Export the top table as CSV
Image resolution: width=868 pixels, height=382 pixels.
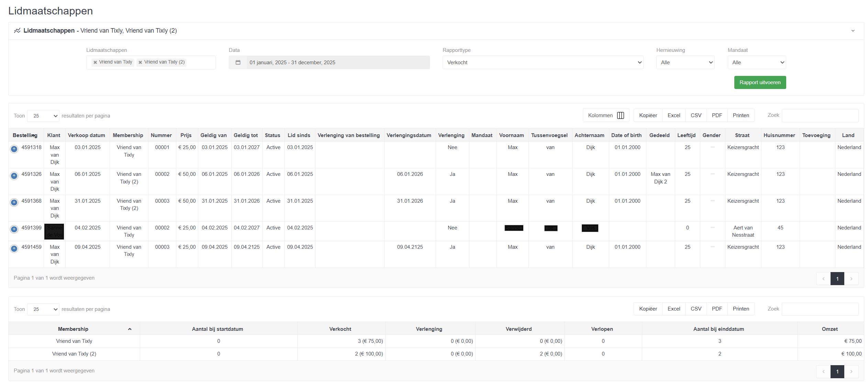(x=696, y=115)
